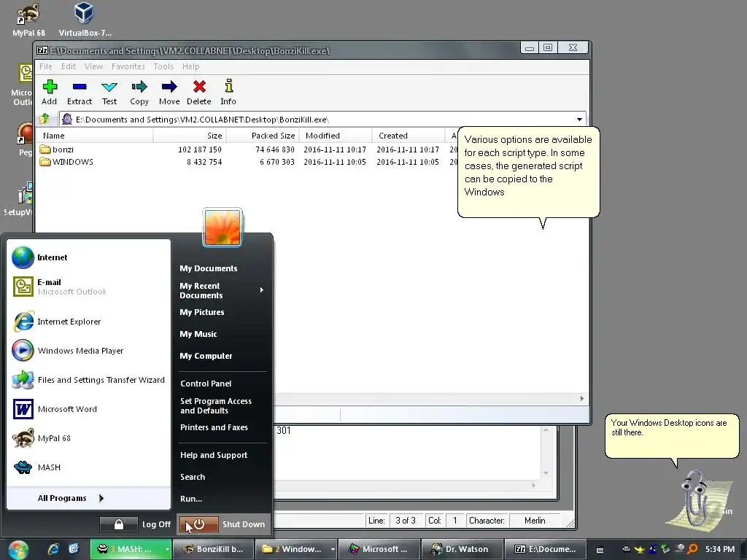
Task: Launch Windows Media Player
Action: point(88,351)
